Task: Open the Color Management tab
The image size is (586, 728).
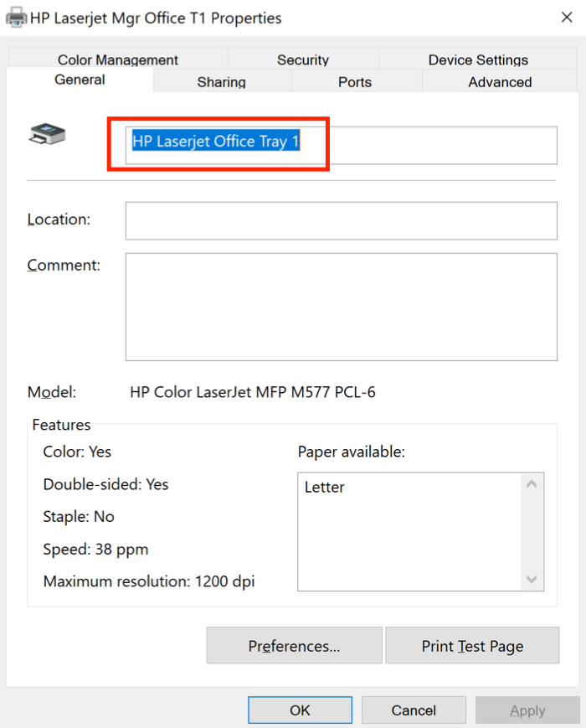Action: click(118, 59)
